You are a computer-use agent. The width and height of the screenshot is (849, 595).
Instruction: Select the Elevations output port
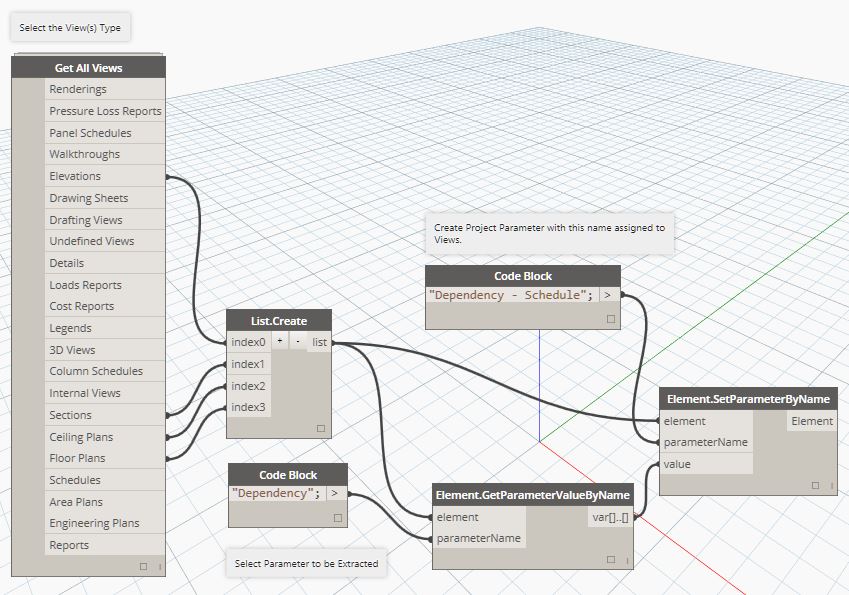click(105, 176)
